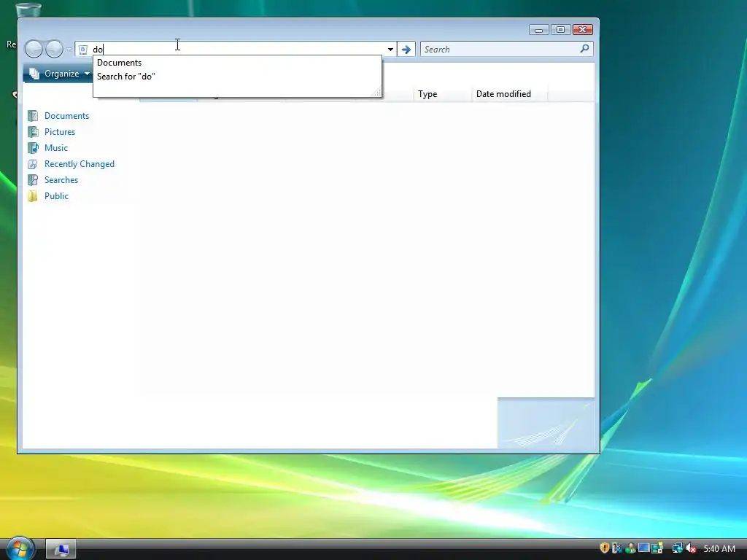Open the Recently Changed favorite link
This screenshot has height=560, width=747.
(x=80, y=164)
